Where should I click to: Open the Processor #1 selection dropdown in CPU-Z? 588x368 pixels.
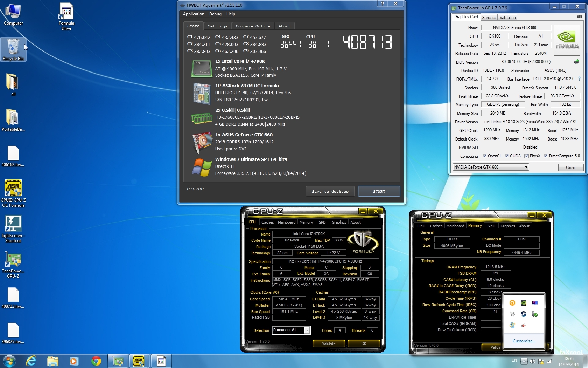291,330
